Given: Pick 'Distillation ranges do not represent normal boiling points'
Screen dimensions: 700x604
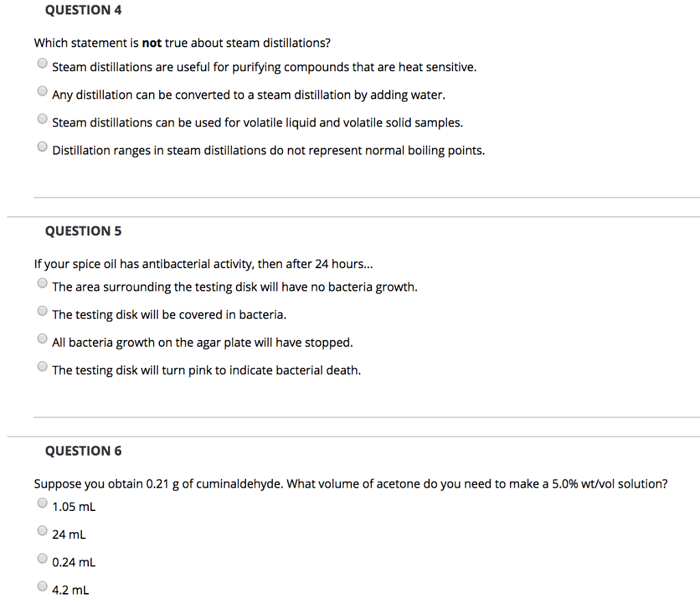Looking at the screenshot, I should pyautogui.click(x=42, y=146).
